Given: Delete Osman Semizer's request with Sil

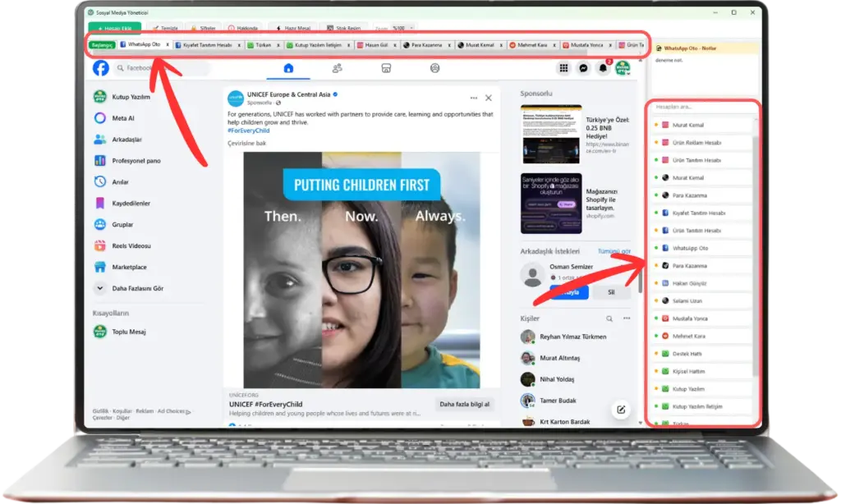Looking at the screenshot, I should pos(611,292).
